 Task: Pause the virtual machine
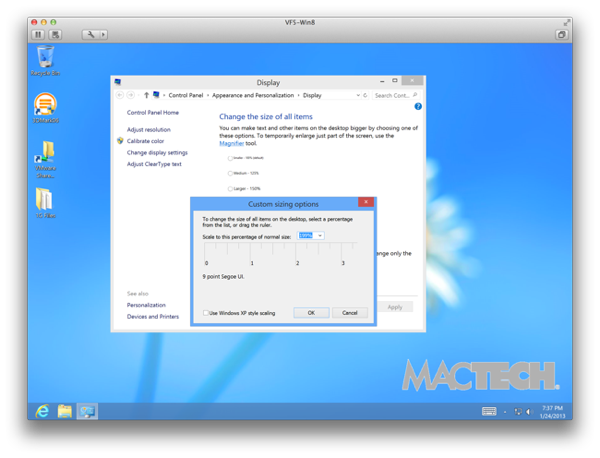click(38, 34)
